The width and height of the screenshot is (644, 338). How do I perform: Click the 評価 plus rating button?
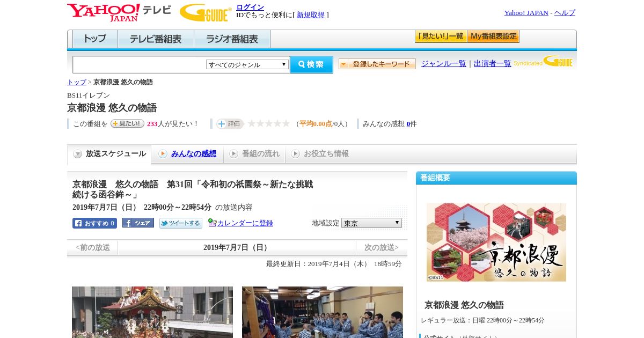click(x=230, y=124)
